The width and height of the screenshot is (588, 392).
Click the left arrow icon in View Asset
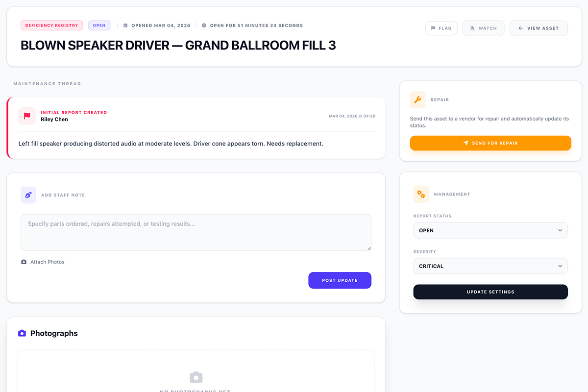point(520,28)
